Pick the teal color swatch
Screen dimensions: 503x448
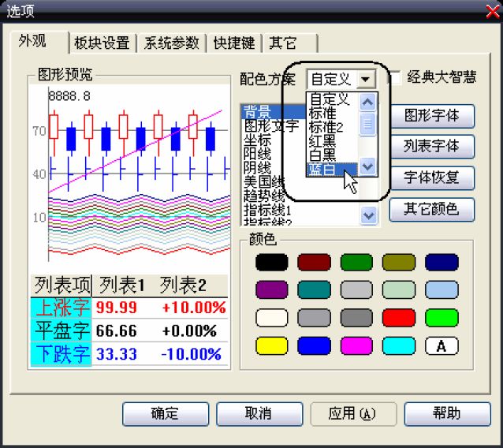coord(314,290)
